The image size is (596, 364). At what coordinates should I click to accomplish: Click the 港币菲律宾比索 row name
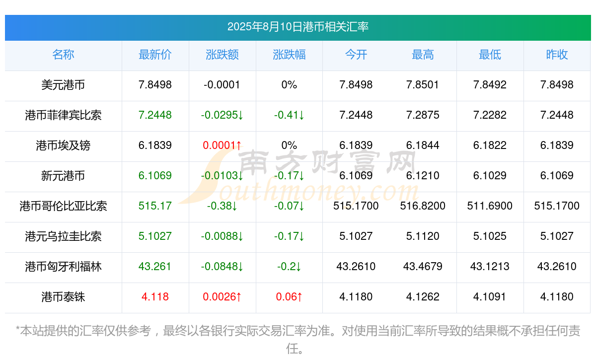tap(63, 115)
